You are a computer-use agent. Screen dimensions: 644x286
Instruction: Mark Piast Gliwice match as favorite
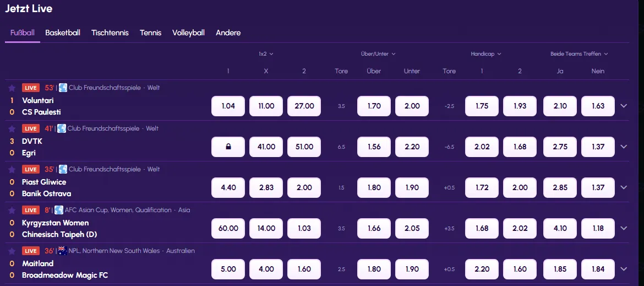tap(12, 169)
